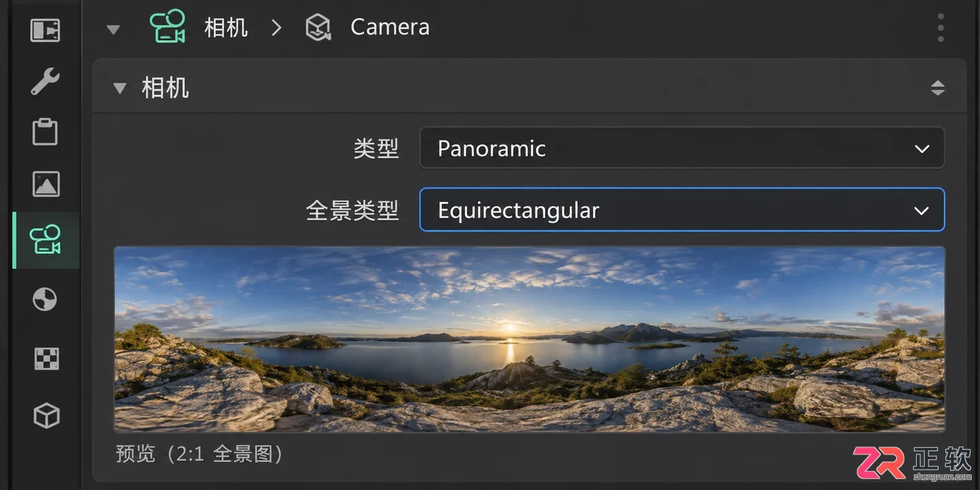This screenshot has width=980, height=490.
Task: Open the Tool properties tab icon
Action: [46, 30]
